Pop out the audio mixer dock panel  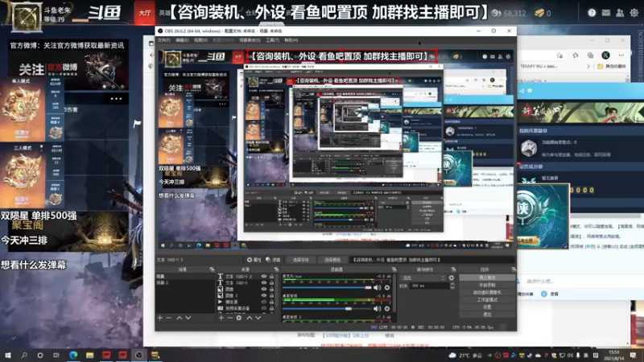[394, 269]
